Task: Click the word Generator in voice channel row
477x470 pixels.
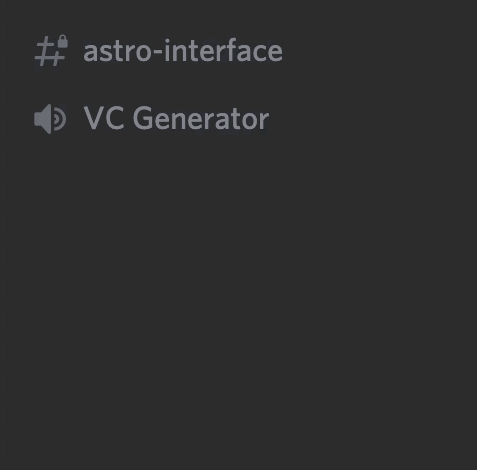Action: (201, 119)
